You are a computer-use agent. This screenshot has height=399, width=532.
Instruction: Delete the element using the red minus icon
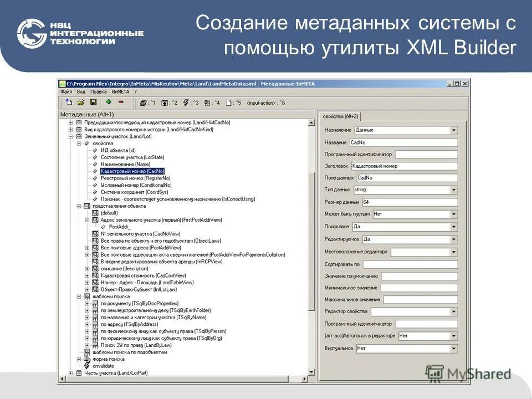[122, 101]
